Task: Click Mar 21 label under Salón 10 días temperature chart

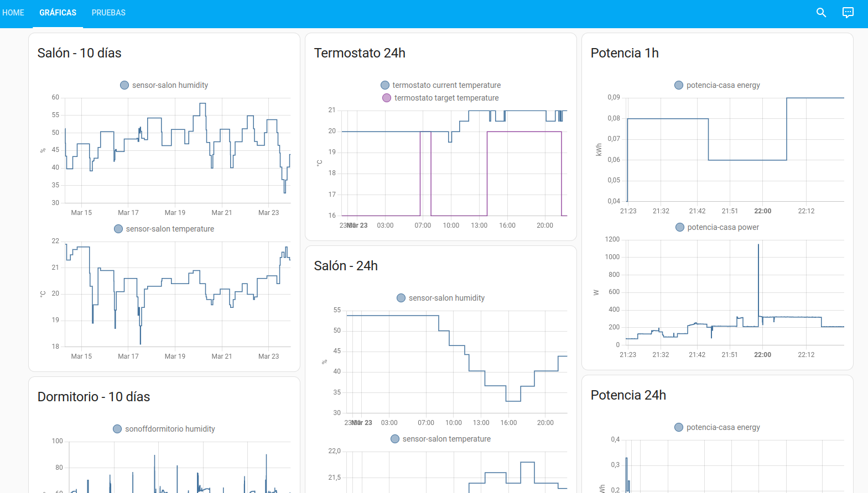Action: tap(222, 356)
